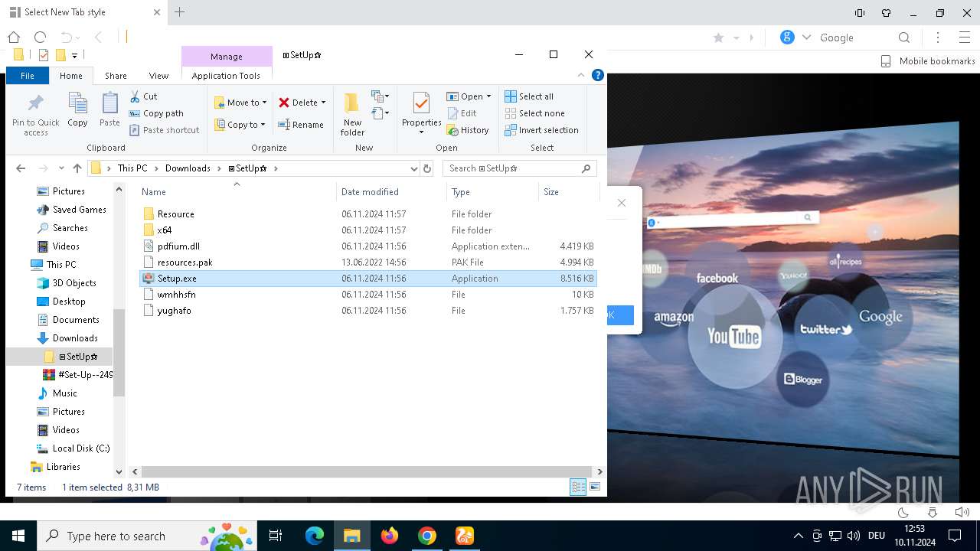Click Invert selection in the ribbon
Image resolution: width=980 pixels, height=551 pixels.
click(541, 130)
